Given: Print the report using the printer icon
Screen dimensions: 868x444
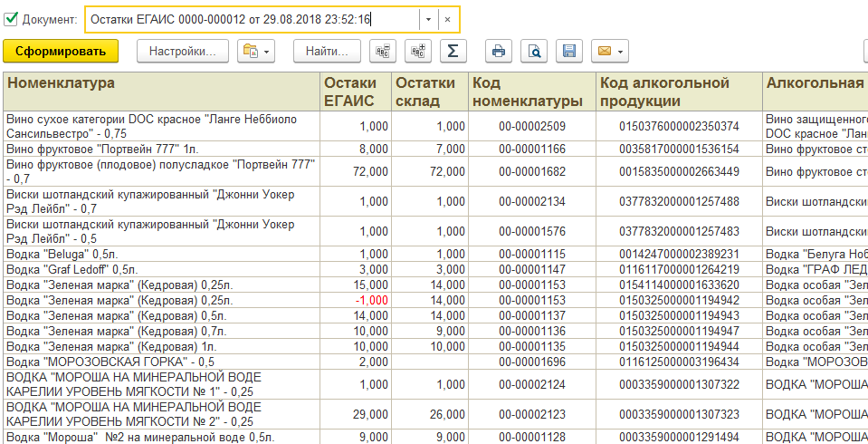Looking at the screenshot, I should 498,52.
